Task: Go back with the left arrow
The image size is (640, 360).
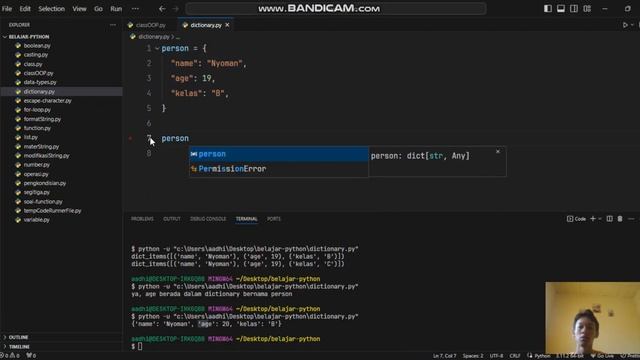Action: [162, 9]
